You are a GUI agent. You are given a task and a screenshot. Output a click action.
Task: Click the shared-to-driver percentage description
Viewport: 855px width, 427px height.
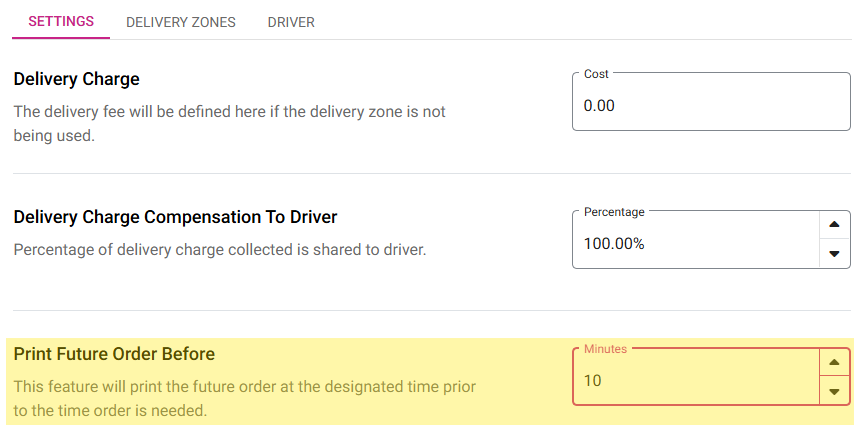click(220, 249)
